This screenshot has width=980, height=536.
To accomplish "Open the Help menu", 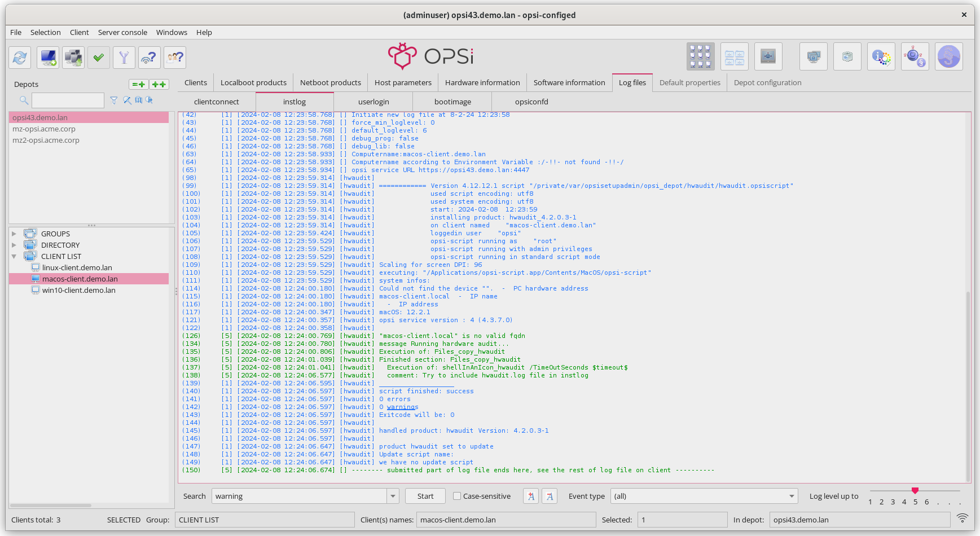I will point(204,32).
